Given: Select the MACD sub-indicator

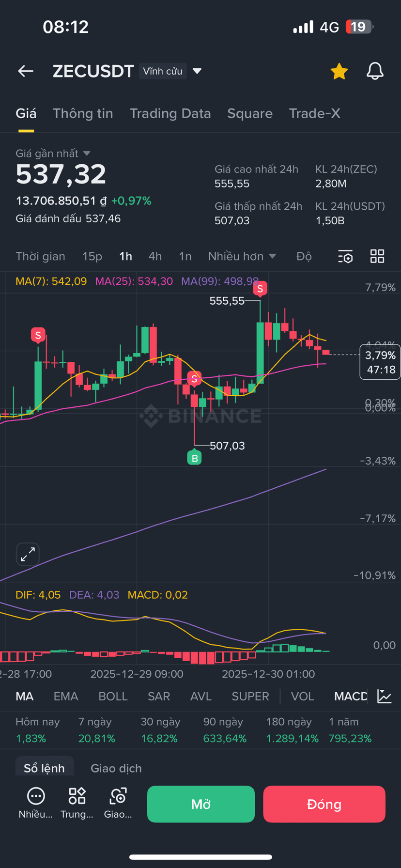Looking at the screenshot, I should pyautogui.click(x=351, y=697).
